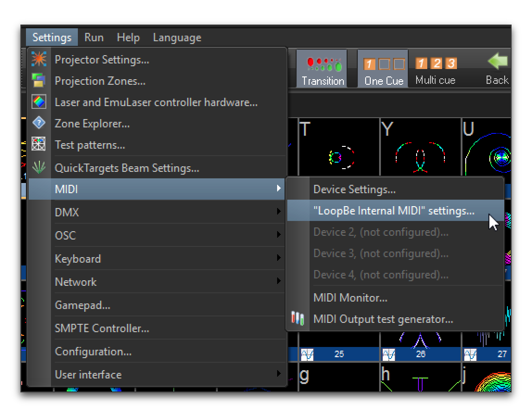Open MIDI Monitor...

[x=395, y=298]
